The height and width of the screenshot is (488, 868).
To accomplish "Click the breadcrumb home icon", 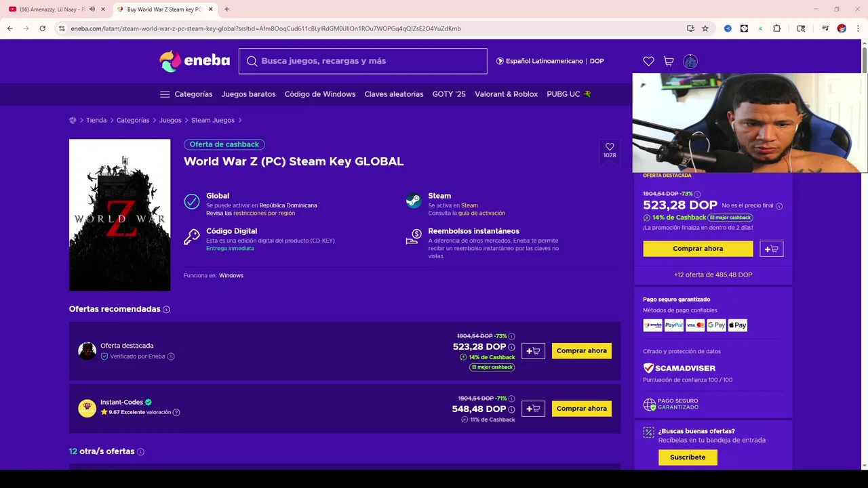I will point(73,120).
